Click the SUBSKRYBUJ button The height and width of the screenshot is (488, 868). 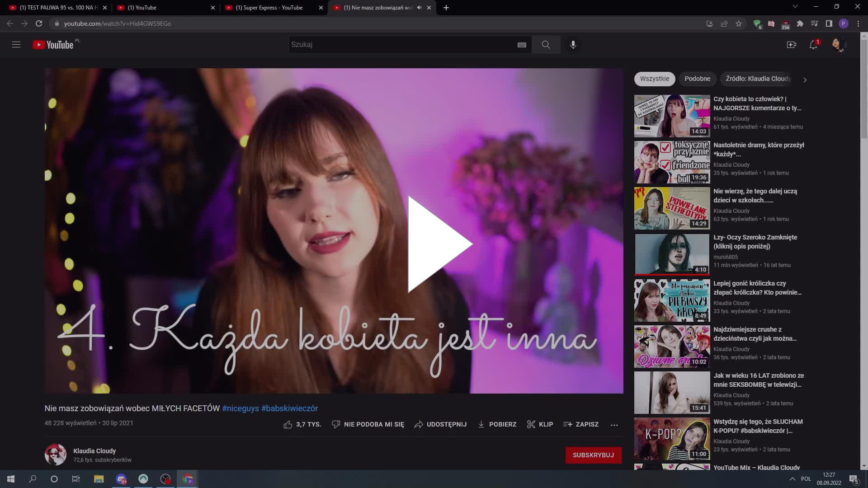point(593,455)
